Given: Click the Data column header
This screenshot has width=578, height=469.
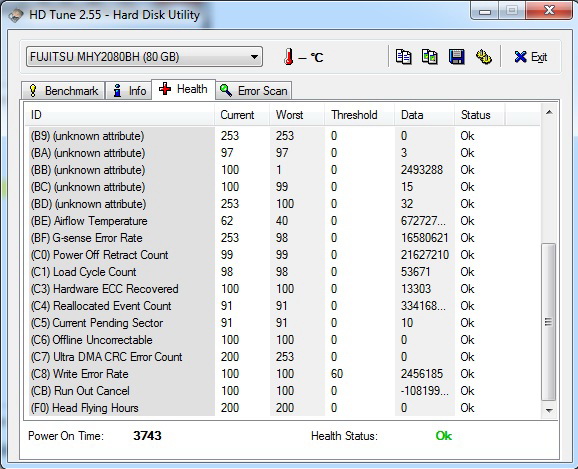Looking at the screenshot, I should pyautogui.click(x=425, y=115).
